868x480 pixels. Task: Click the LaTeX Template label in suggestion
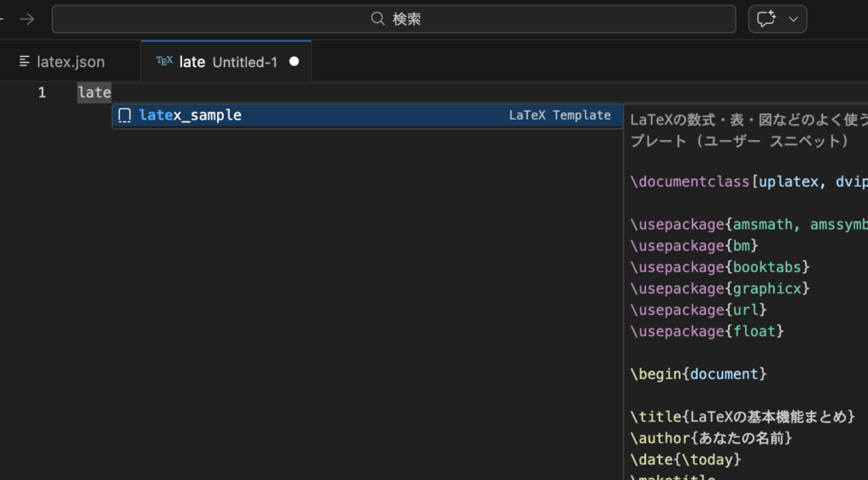pyautogui.click(x=559, y=115)
